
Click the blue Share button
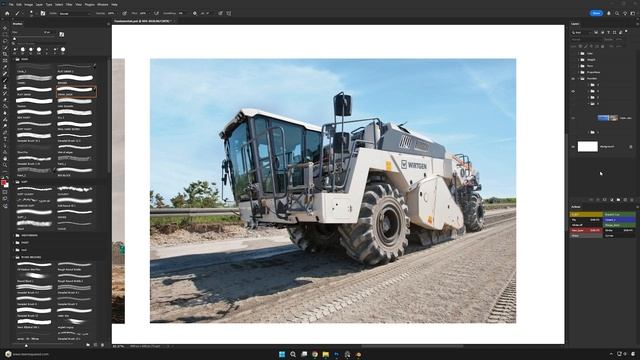596,13
